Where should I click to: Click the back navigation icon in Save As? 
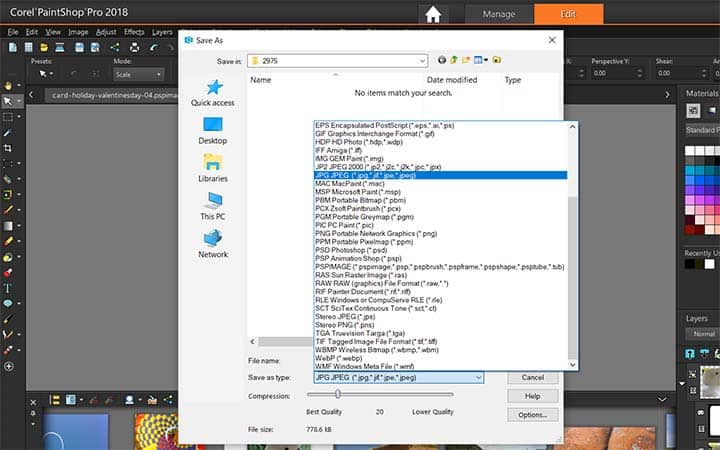point(442,60)
